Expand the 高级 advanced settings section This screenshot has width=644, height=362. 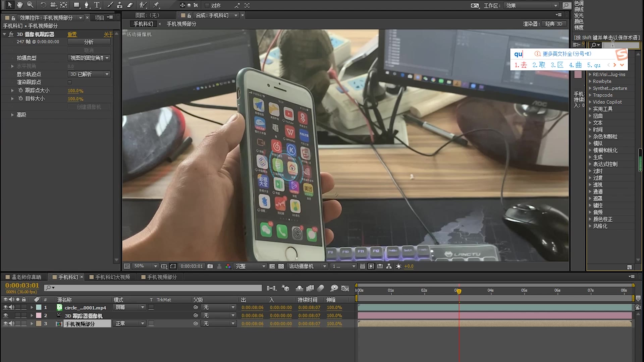[x=12, y=115]
